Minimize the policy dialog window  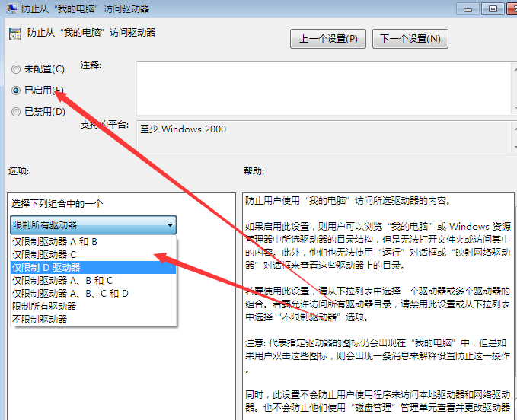[x=468, y=9]
